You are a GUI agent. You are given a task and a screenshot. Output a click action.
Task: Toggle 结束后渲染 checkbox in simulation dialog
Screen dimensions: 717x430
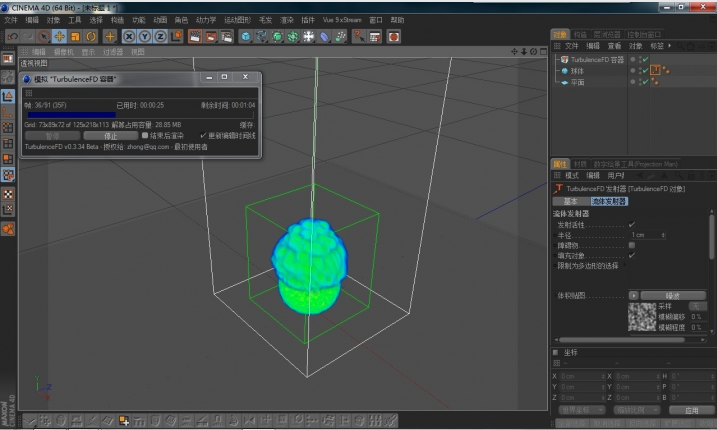[x=145, y=135]
